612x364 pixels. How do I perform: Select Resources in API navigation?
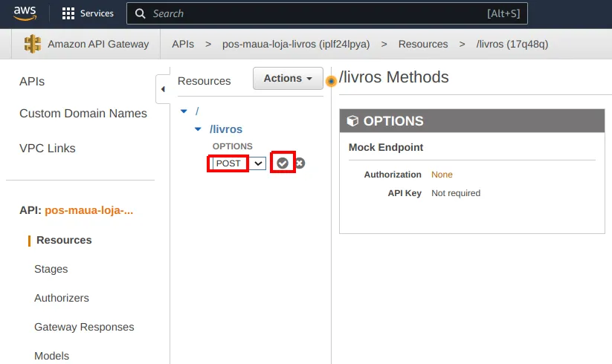[64, 240]
